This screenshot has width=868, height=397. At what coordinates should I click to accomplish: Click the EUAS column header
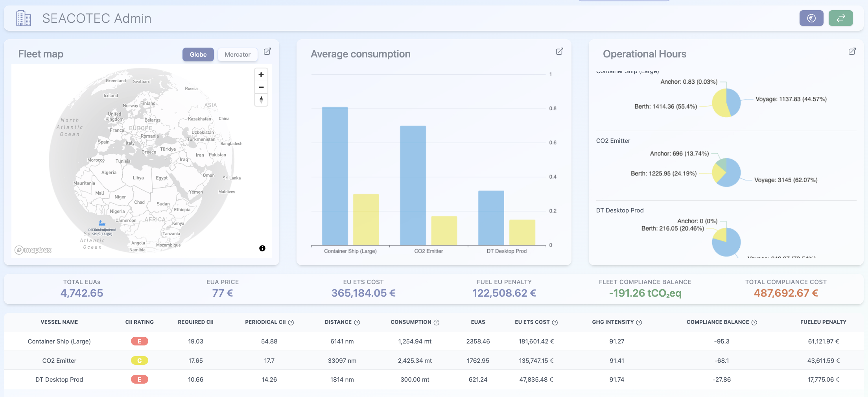pyautogui.click(x=478, y=322)
